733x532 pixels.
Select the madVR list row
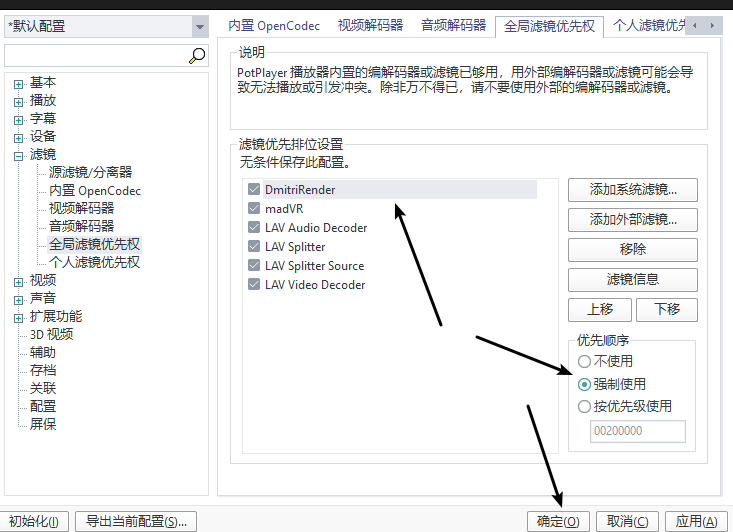point(284,208)
